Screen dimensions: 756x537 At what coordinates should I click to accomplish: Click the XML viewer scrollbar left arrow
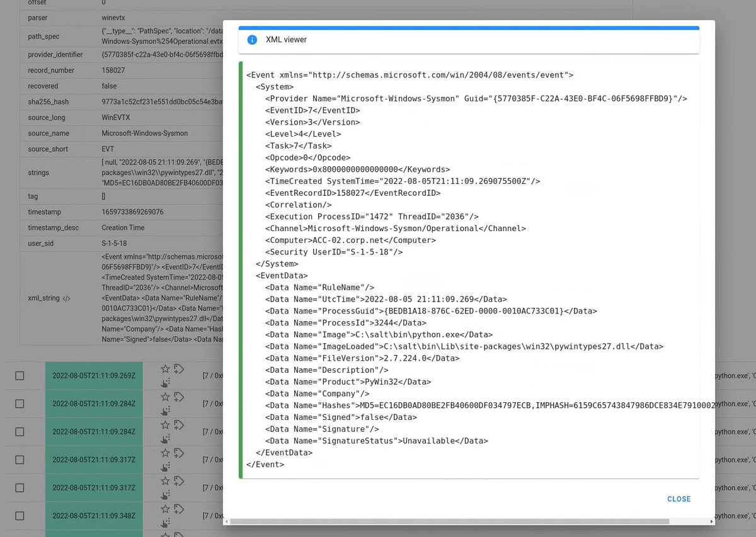click(x=226, y=521)
